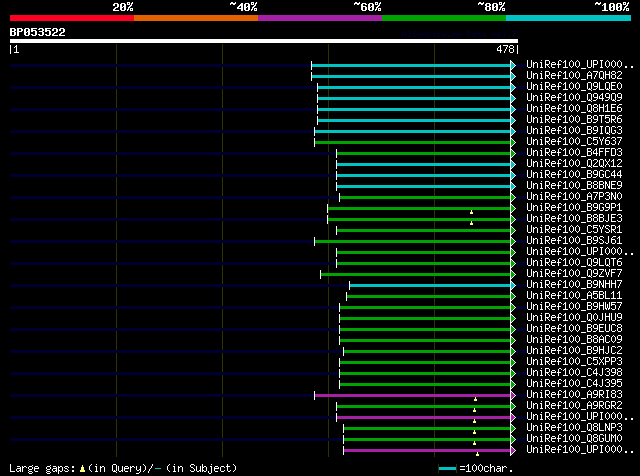Viewport: 640px width, 476px height.
Task: Click the yellow gap marker on B9G9P1 row
Action: (471, 212)
